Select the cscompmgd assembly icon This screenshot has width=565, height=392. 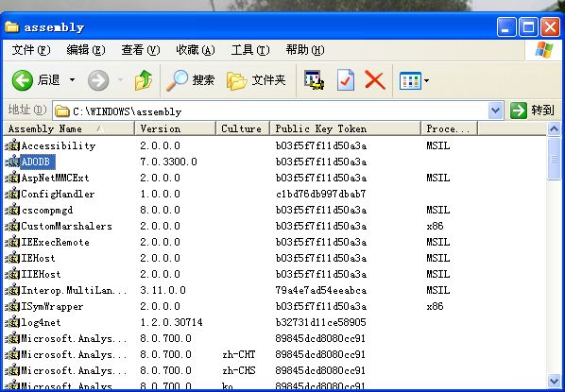click(12, 210)
